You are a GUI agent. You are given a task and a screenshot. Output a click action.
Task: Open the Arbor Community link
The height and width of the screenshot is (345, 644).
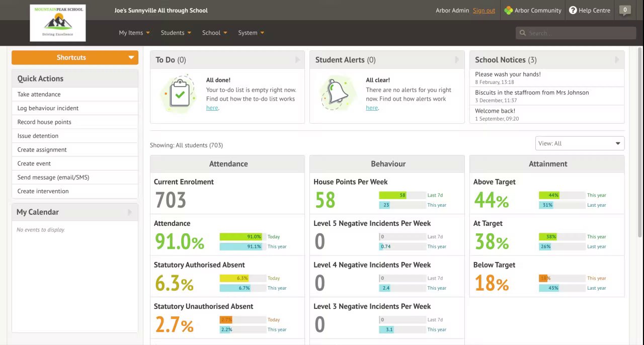click(533, 10)
